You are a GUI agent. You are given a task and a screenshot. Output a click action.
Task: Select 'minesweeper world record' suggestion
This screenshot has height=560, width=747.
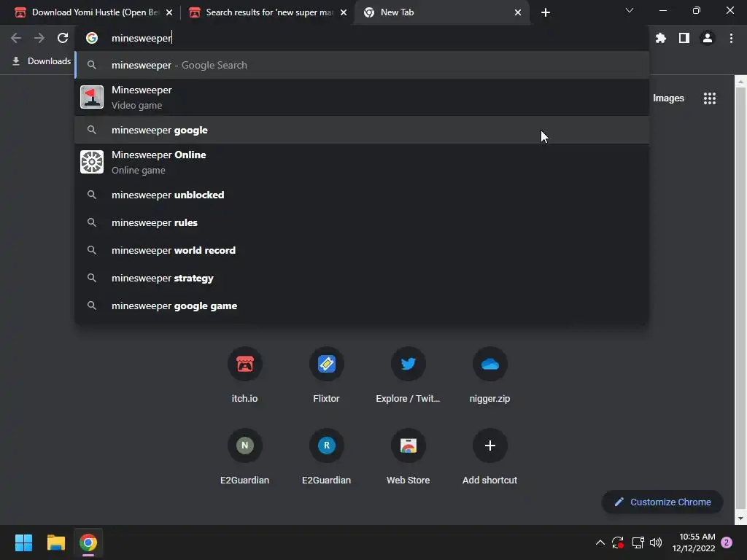tap(362, 250)
